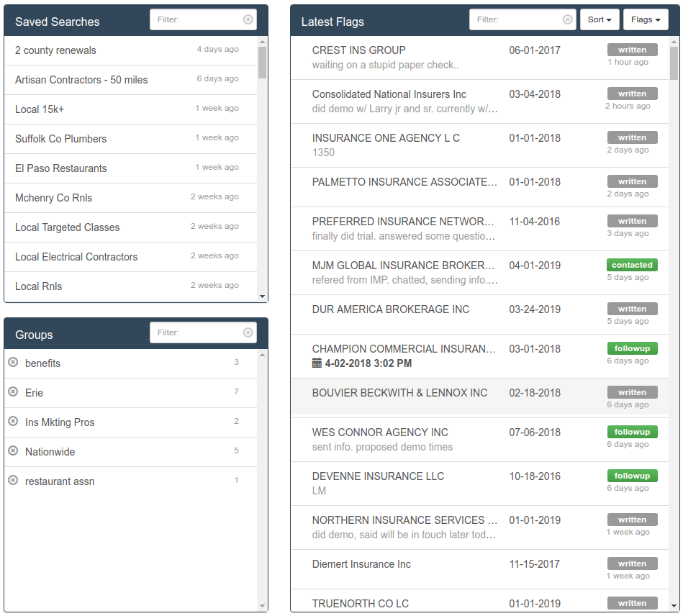Select the Local Rnls saved search
The height and width of the screenshot is (616, 683).
tap(130, 286)
